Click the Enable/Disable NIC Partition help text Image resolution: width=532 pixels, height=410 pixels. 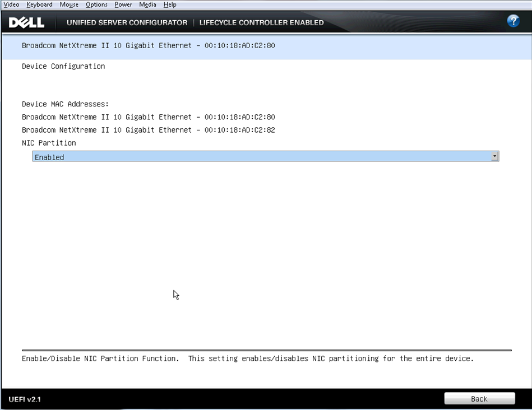[x=248, y=358]
